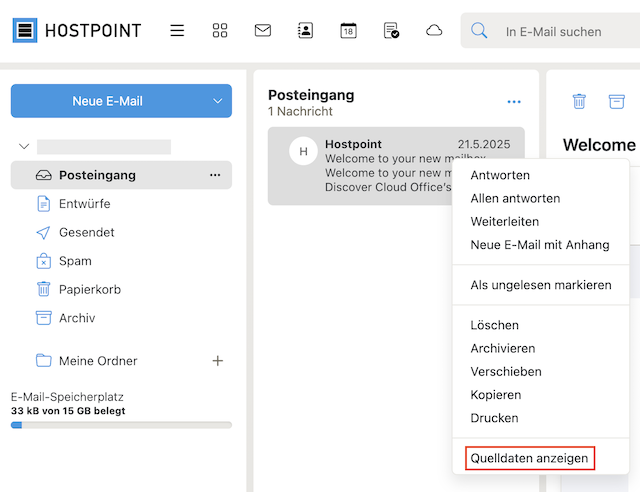Open the Posteingang folder's three-dot options
The width and height of the screenshot is (640, 492).
215,175
